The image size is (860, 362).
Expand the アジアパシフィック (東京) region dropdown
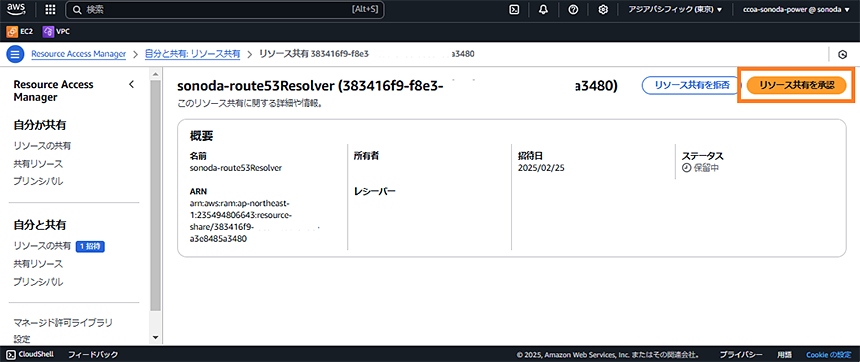pos(675,10)
